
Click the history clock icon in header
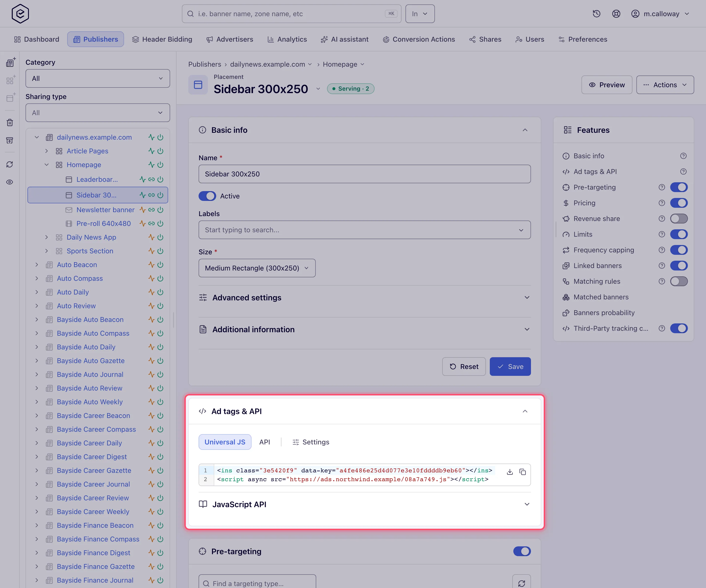[596, 14]
